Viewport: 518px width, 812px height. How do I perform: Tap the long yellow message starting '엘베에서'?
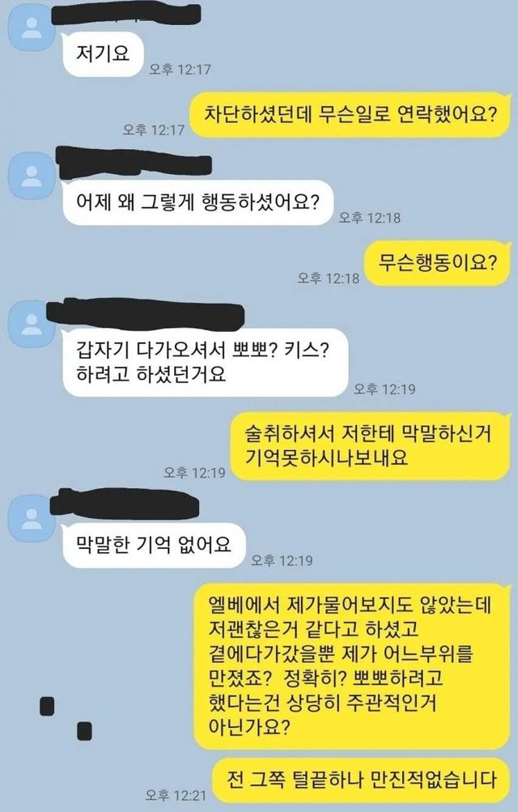352,666
